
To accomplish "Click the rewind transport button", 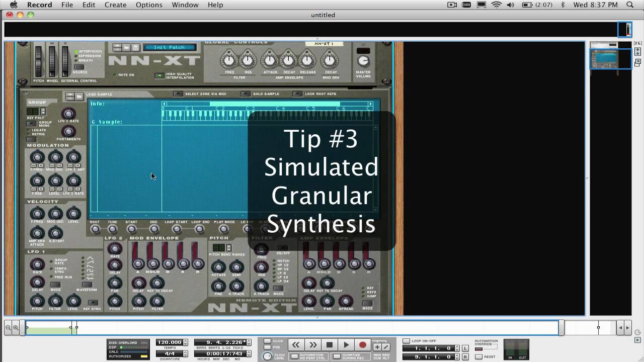I will click(x=296, y=345).
